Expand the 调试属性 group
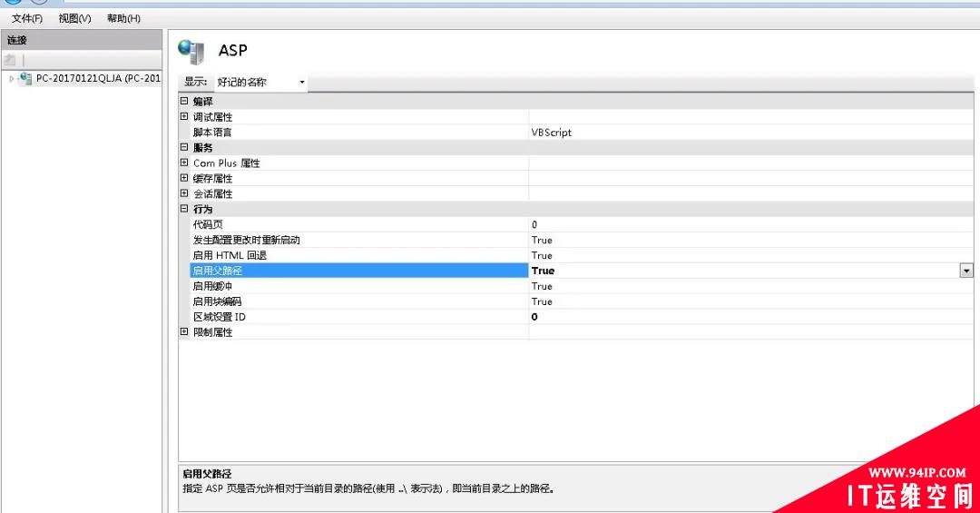The height and width of the screenshot is (513, 980). pyautogui.click(x=184, y=116)
